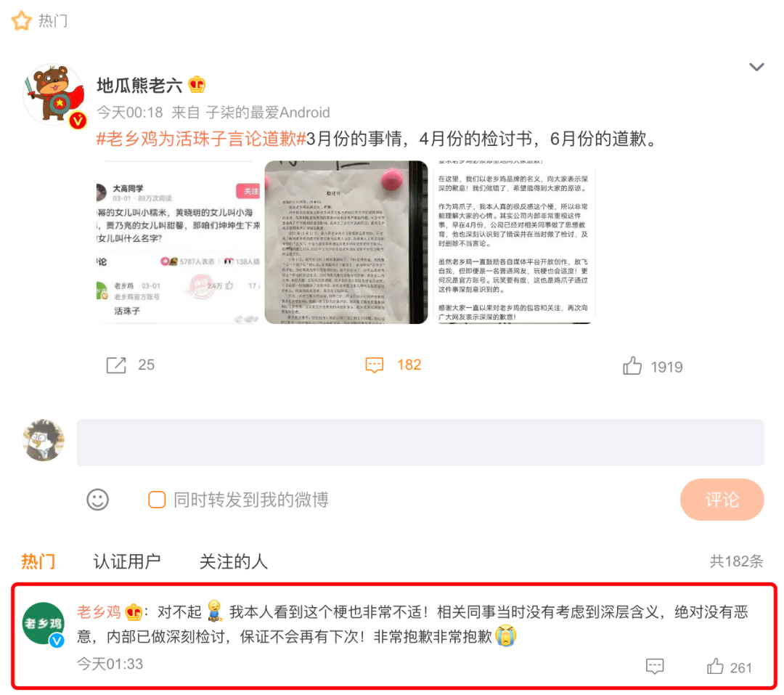The width and height of the screenshot is (784, 695).
Task: Switch to the 认证用户 tab
Action: (126, 561)
